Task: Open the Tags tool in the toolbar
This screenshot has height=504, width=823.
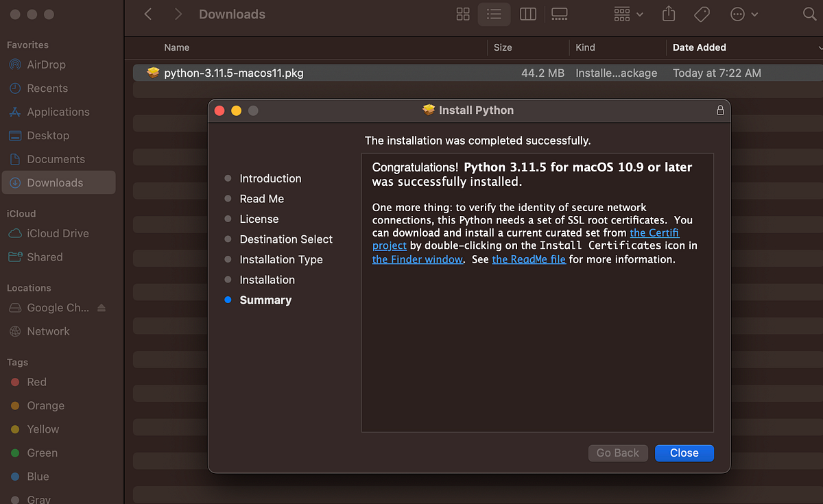Action: tap(702, 14)
